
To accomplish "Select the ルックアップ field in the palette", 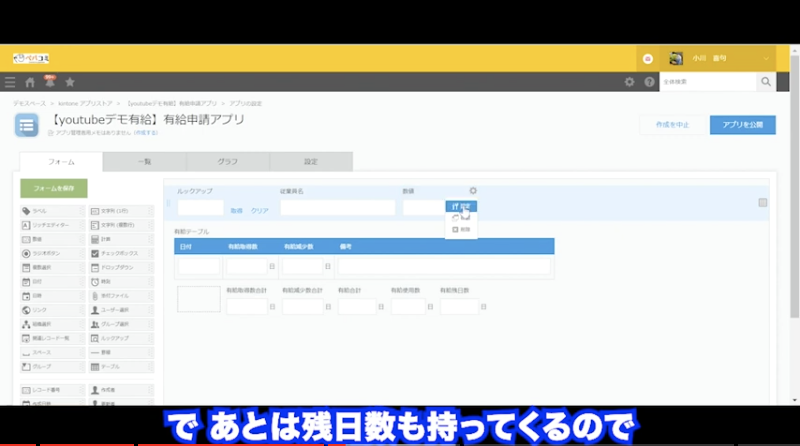I will coord(121,339).
